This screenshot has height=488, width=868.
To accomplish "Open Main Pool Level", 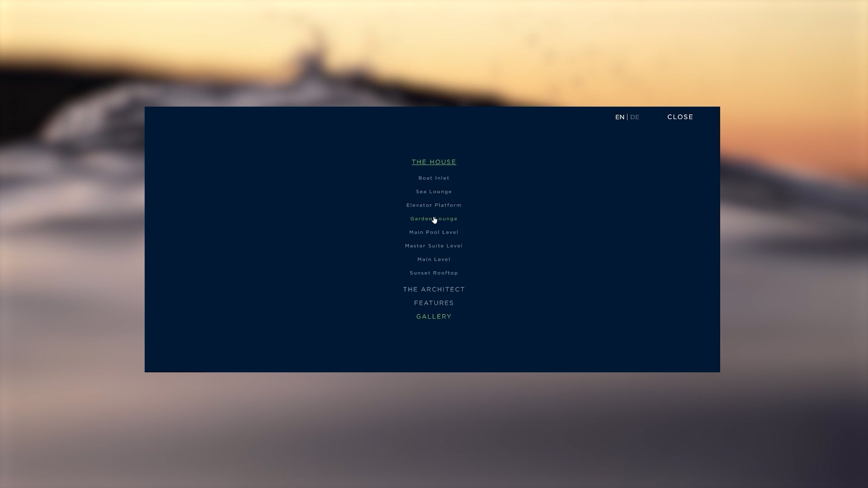I will point(434,232).
